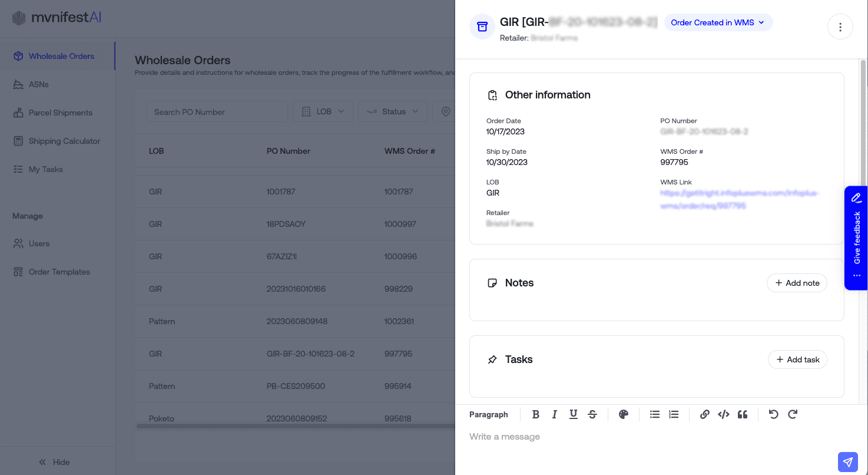The image size is (868, 475).
Task: Click the Add note button
Action: pyautogui.click(x=797, y=283)
